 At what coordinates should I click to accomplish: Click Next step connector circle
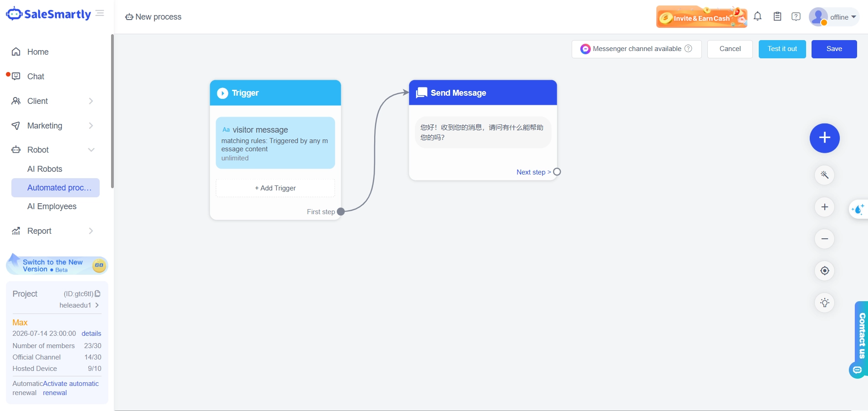(x=557, y=172)
